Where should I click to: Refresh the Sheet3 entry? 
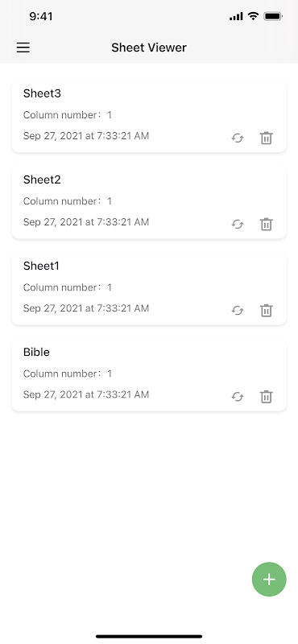[238, 138]
